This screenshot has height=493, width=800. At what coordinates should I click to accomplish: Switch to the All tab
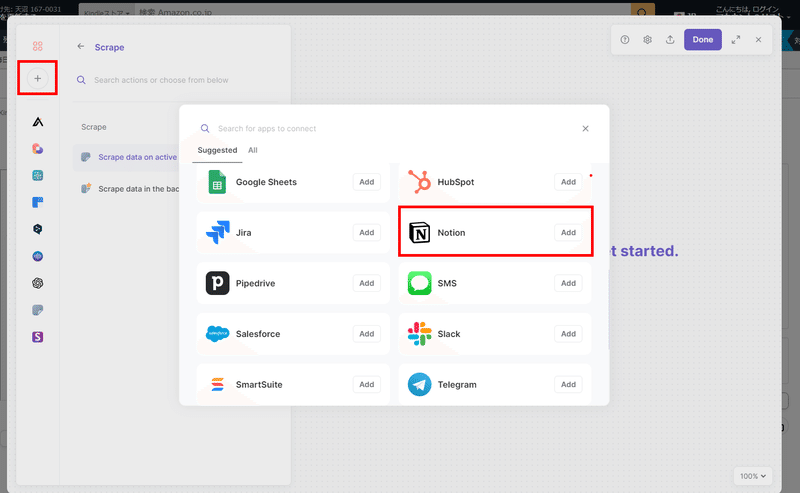pyautogui.click(x=253, y=150)
